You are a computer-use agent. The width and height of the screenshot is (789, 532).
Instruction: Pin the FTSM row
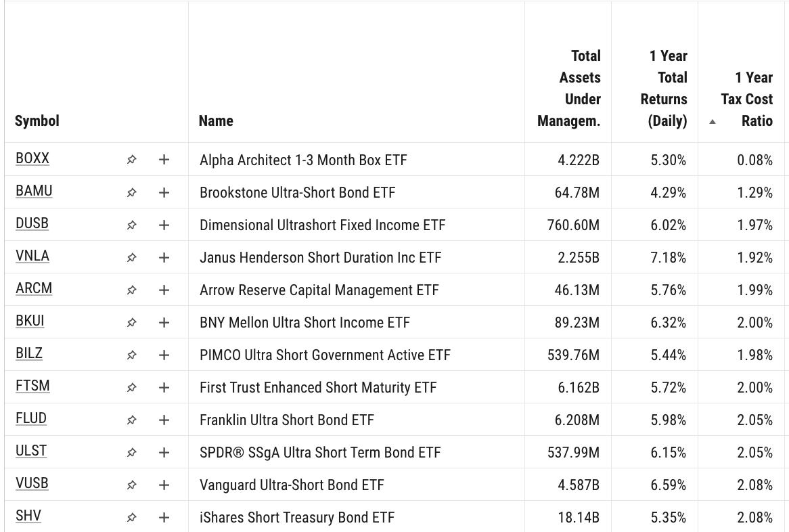pos(131,386)
